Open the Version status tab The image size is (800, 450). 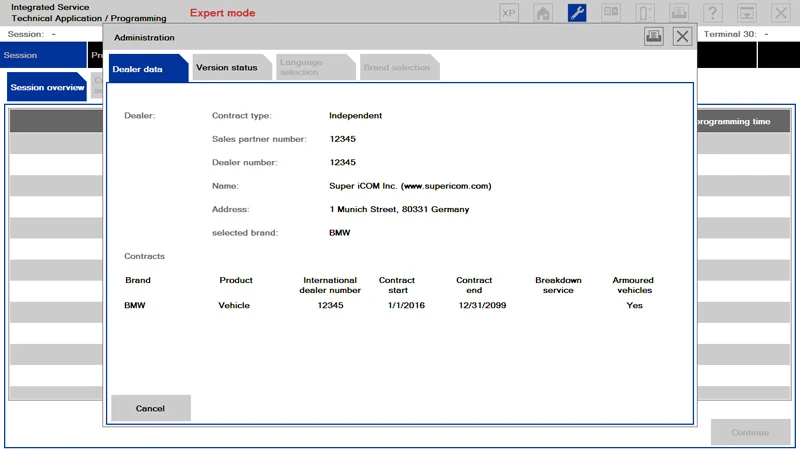[x=232, y=67]
